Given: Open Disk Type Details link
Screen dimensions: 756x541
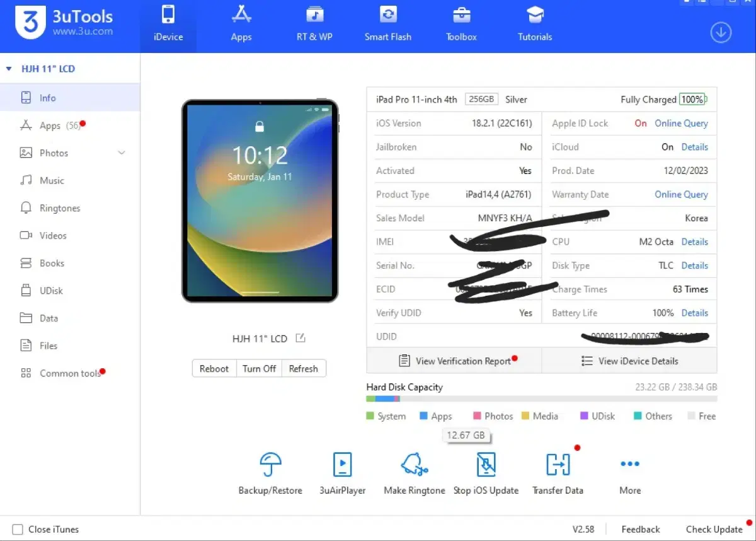Looking at the screenshot, I should [x=694, y=265].
